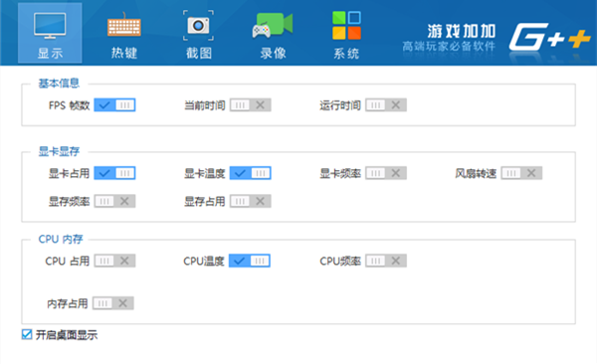This screenshot has height=364, width=597.
Task: Uncheck the 开启桌面显示 checkbox
Action: point(27,335)
